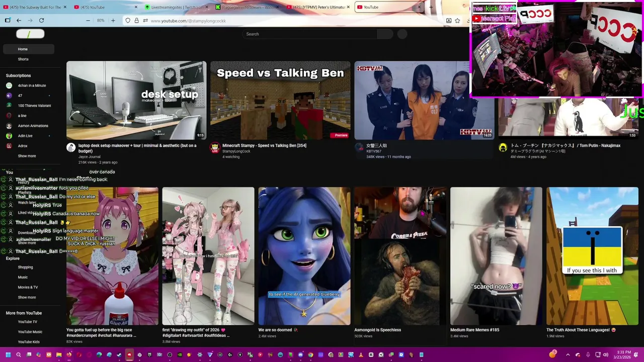Zoom out using the minus icon
Viewport: 644px width, 362px height.
88,21
